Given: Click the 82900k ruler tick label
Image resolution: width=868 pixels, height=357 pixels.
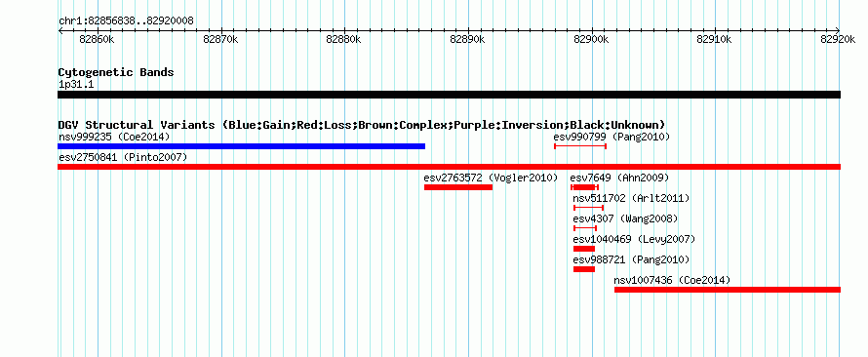Looking at the screenshot, I should (x=591, y=39).
